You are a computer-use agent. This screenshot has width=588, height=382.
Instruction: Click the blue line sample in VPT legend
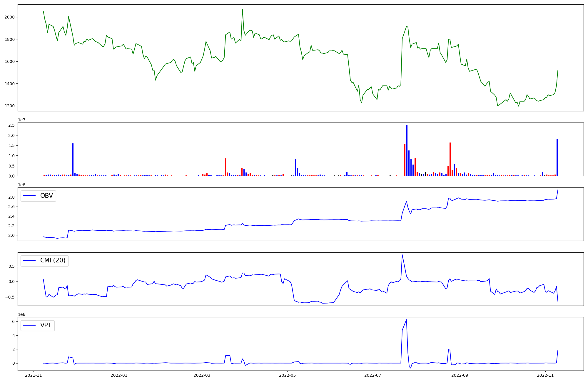click(x=29, y=325)
